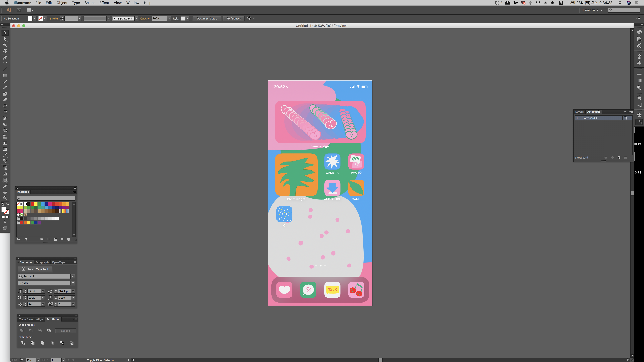Activate the Zoom tool in toolbox
The width and height of the screenshot is (644, 362).
pos(5,198)
